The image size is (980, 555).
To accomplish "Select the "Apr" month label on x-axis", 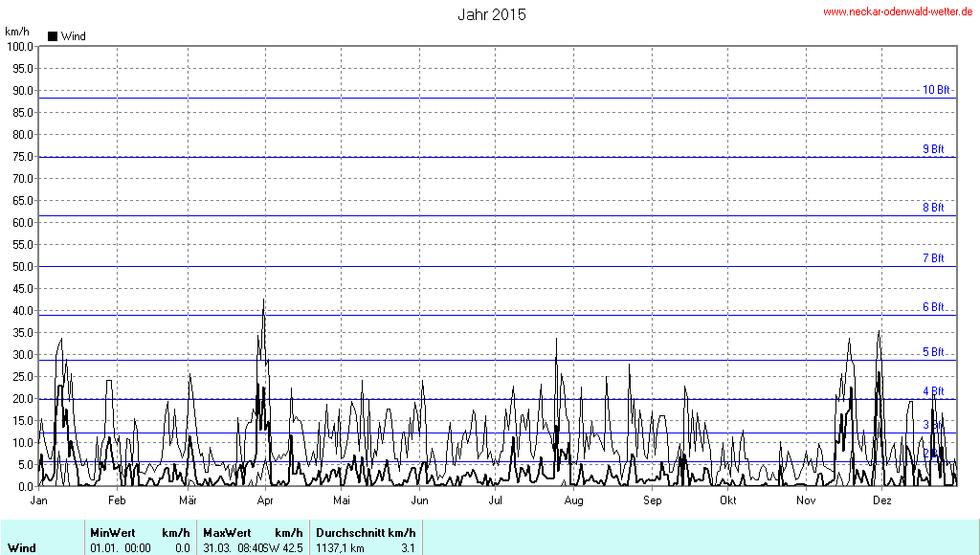I will 265,500.
